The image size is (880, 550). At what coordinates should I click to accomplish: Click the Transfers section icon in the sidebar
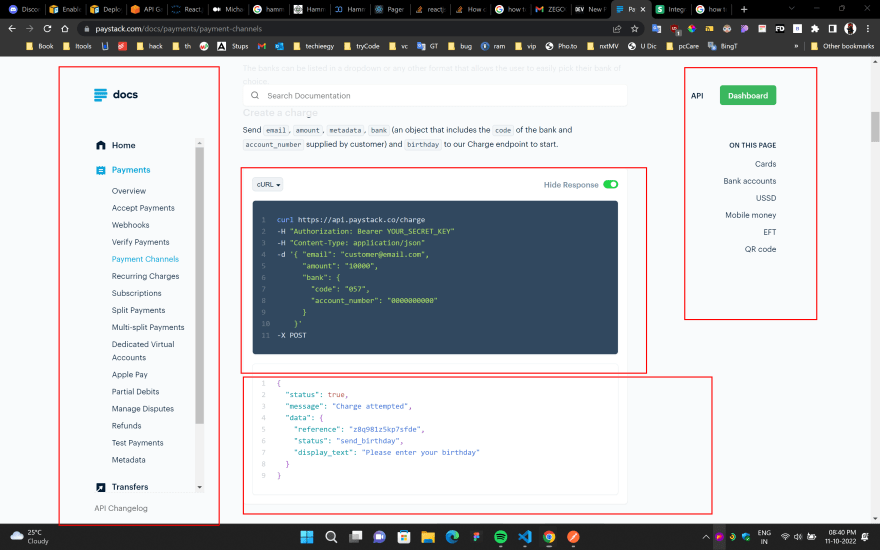100,487
